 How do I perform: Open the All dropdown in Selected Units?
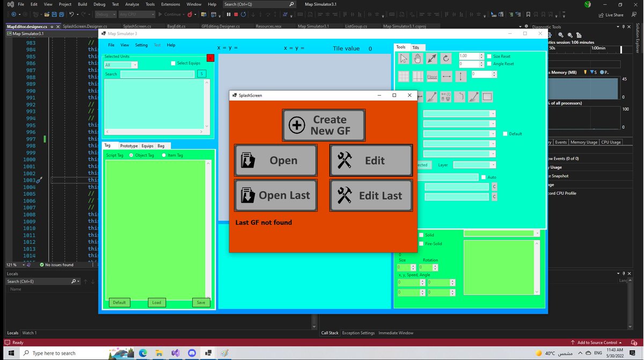click(121, 65)
